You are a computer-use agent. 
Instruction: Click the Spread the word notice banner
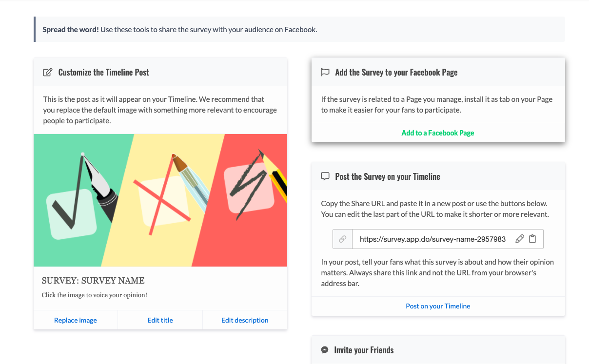click(x=299, y=30)
